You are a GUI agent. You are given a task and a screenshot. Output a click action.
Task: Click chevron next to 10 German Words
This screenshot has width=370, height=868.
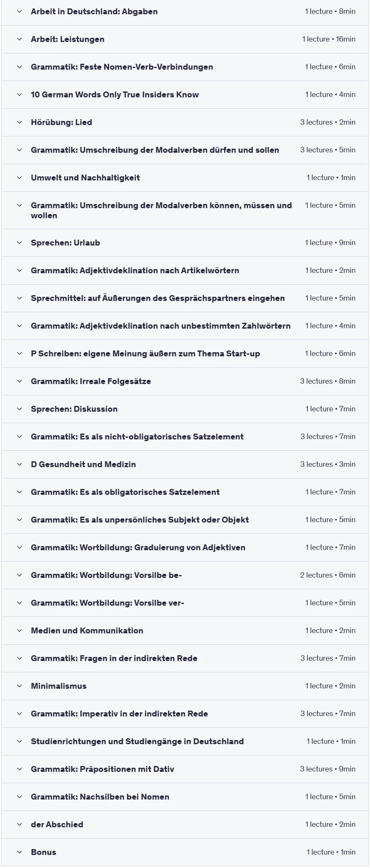(x=19, y=95)
